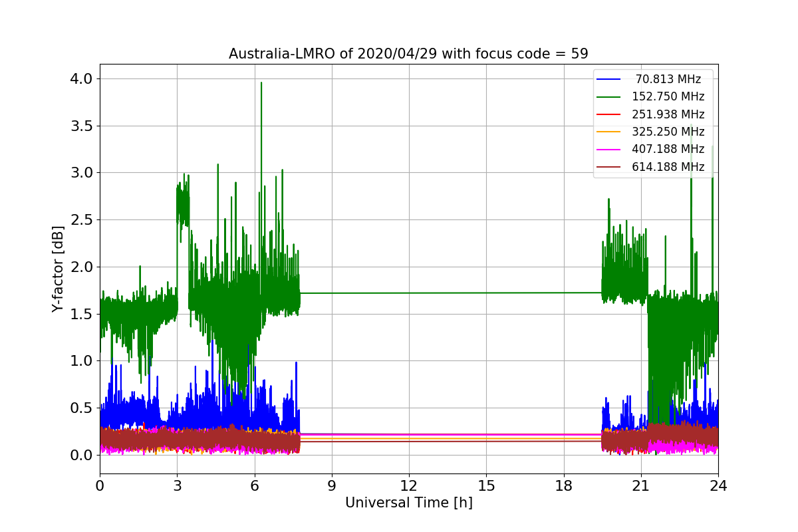Click the 2.5 tick on the y-axis
Image resolution: width=798 pixels, height=532 pixels.
(x=82, y=219)
